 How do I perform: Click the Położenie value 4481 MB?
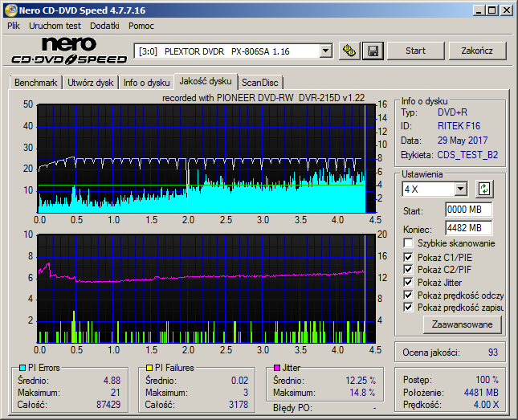click(481, 393)
